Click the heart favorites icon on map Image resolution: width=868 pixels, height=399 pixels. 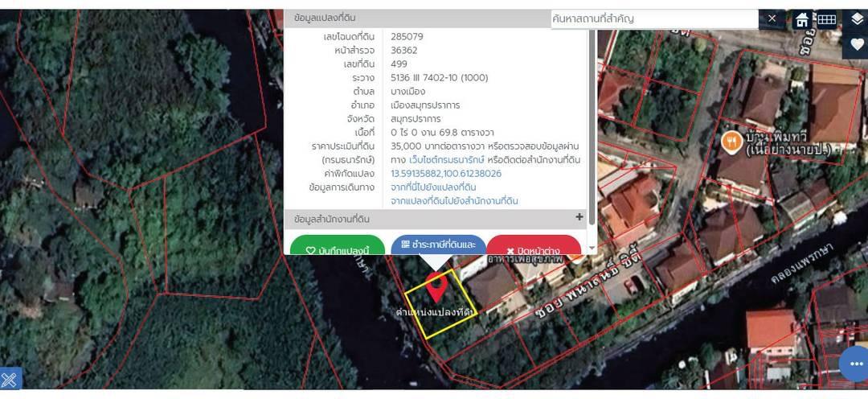[x=857, y=44]
